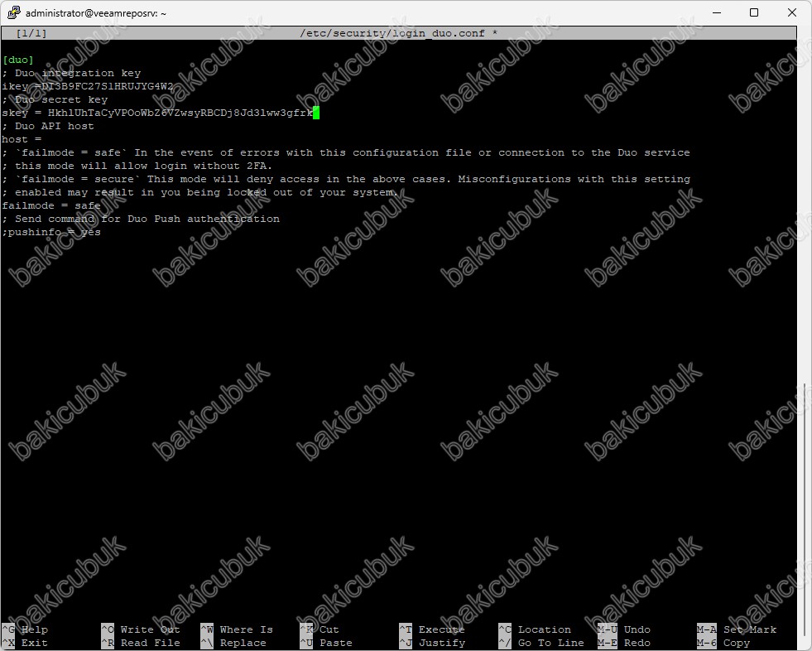Viewport: 812px width, 651px height.
Task: Click the M-U Undo shortcut
Action: pyautogui.click(x=624, y=629)
